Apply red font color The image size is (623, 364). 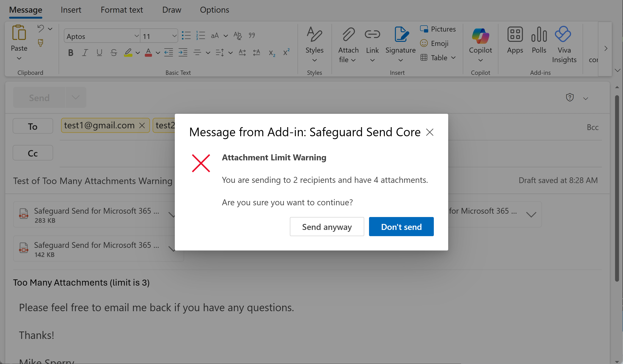point(148,52)
